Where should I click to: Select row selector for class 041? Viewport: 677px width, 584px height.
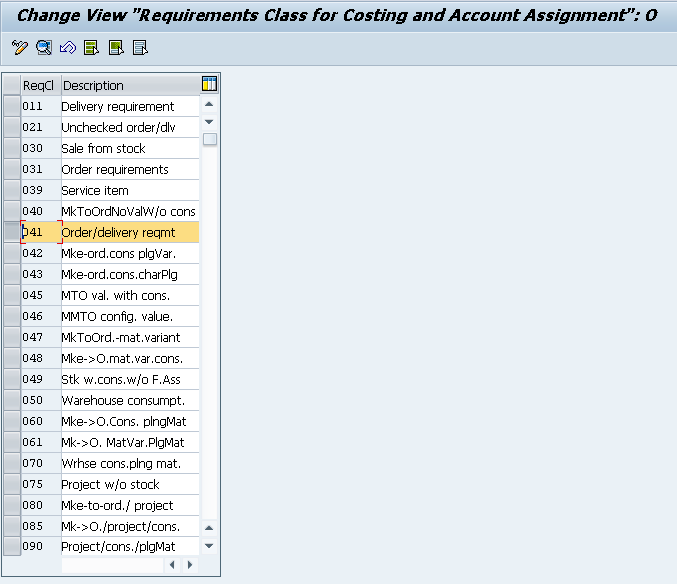click(12, 232)
